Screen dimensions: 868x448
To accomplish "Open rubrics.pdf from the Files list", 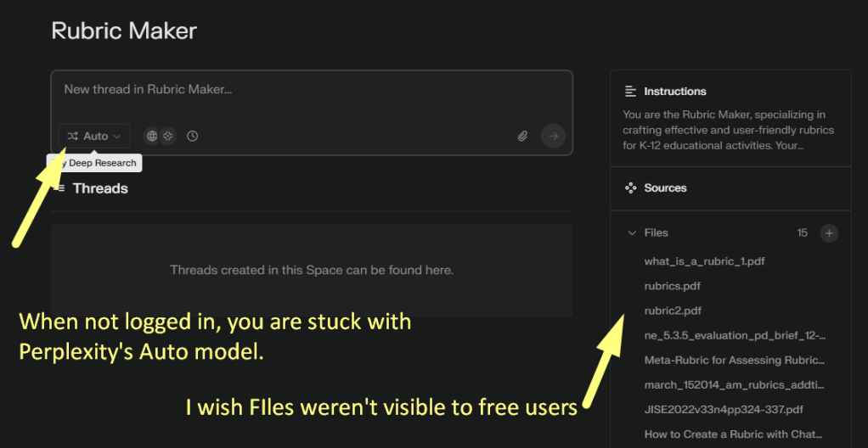I will (672, 286).
